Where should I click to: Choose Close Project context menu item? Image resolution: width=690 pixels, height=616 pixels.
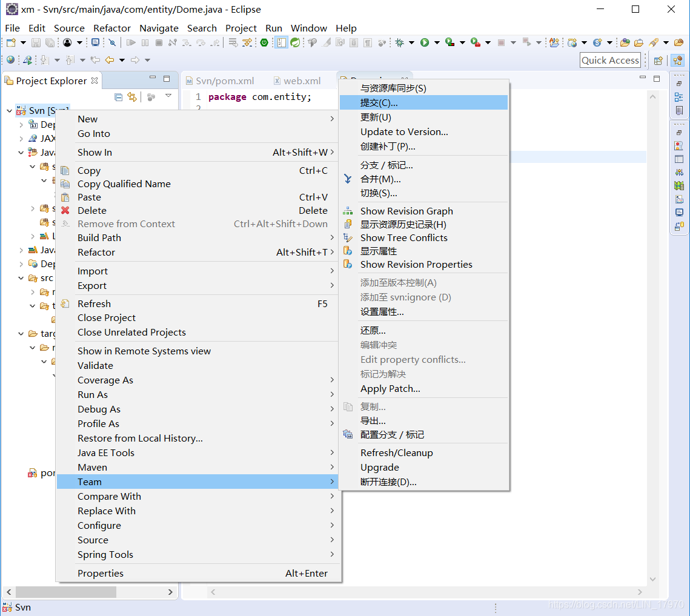pos(197,317)
